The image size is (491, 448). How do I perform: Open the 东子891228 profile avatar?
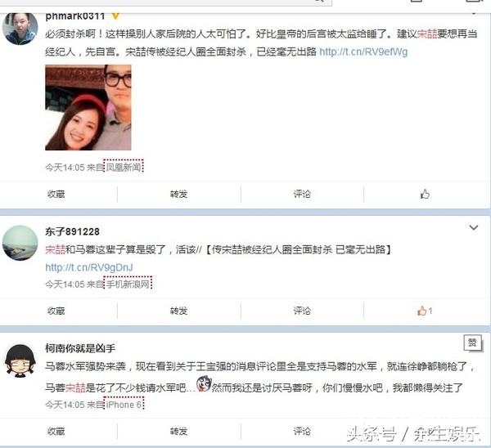(x=20, y=243)
